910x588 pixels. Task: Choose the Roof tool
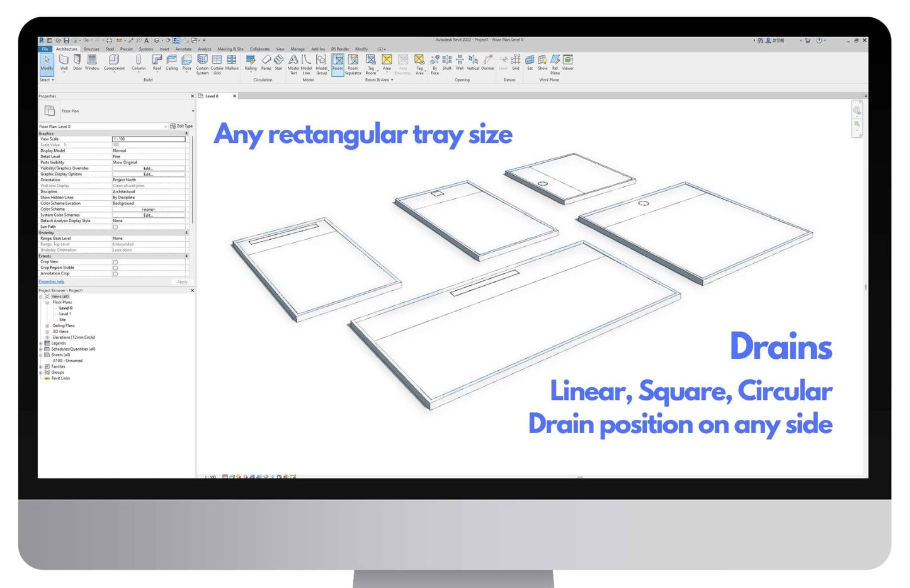pyautogui.click(x=157, y=62)
